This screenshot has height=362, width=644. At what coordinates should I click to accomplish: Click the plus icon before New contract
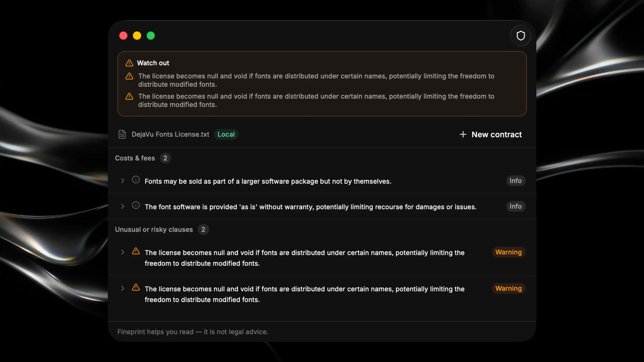click(x=463, y=134)
